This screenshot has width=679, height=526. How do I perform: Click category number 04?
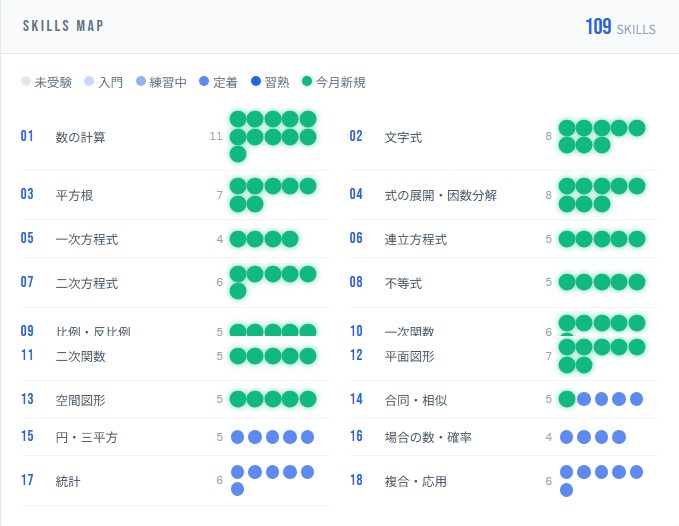click(x=356, y=194)
